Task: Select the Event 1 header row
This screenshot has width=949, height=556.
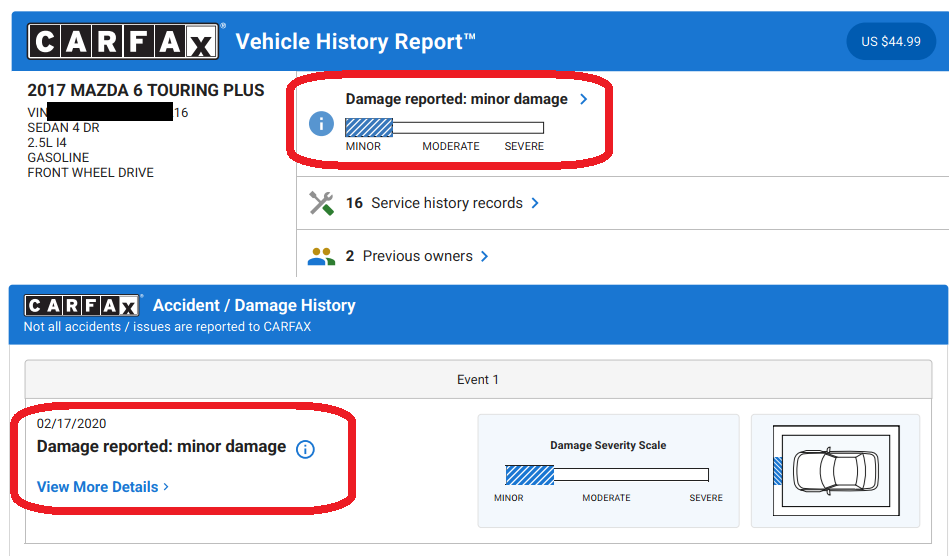Action: point(478,379)
